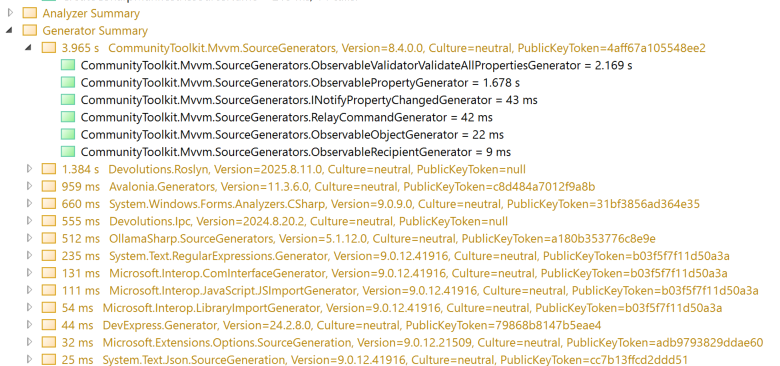The width and height of the screenshot is (780, 366).
Task: Click the Generator Summary folder icon
Action: pyautogui.click(x=30, y=30)
